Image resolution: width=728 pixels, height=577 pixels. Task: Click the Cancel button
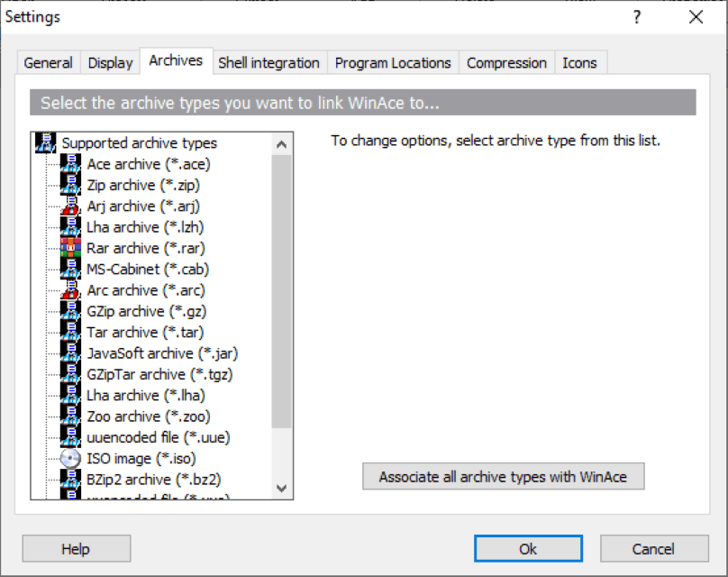click(654, 549)
